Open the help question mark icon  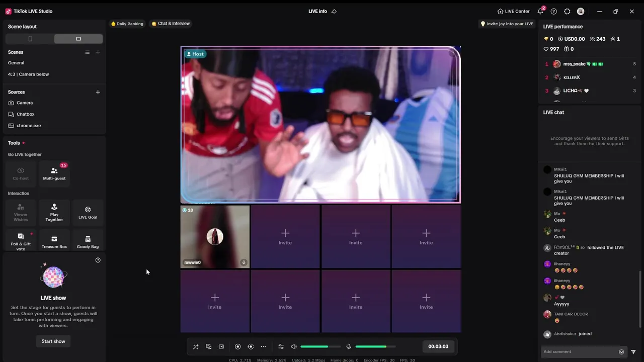click(554, 11)
